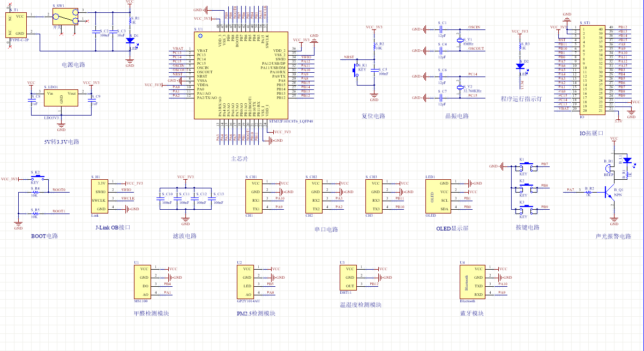Image resolution: width=644 pixels, height=351 pixels.
Task: Click the IO拓展口 section label
Action: pos(591,132)
